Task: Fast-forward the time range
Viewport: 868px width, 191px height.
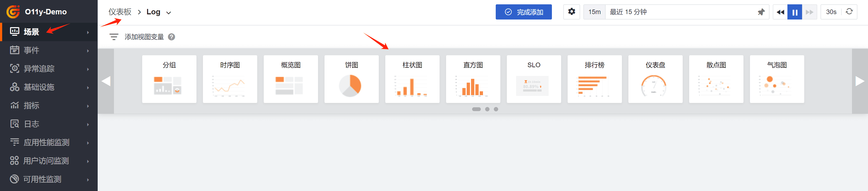Action: coord(809,12)
